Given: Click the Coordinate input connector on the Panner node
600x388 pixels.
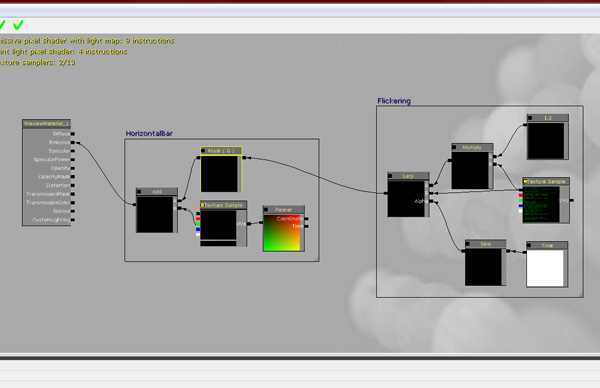Looking at the screenshot, I should click(x=307, y=218).
